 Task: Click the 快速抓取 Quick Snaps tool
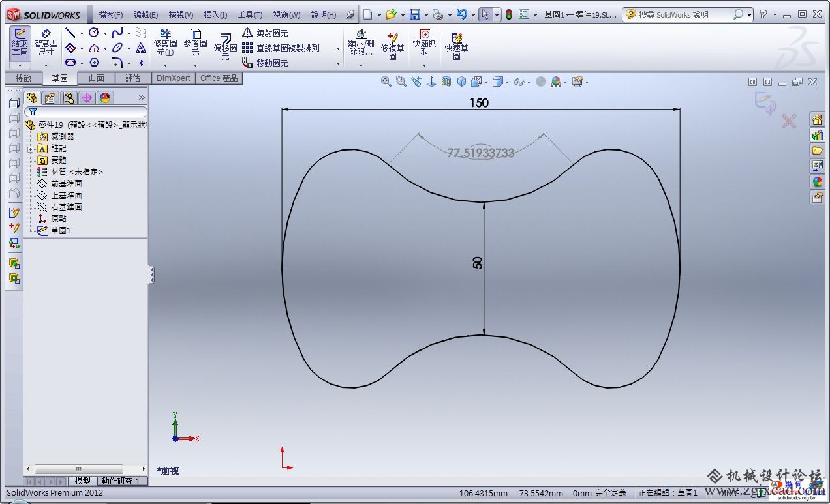(x=425, y=42)
